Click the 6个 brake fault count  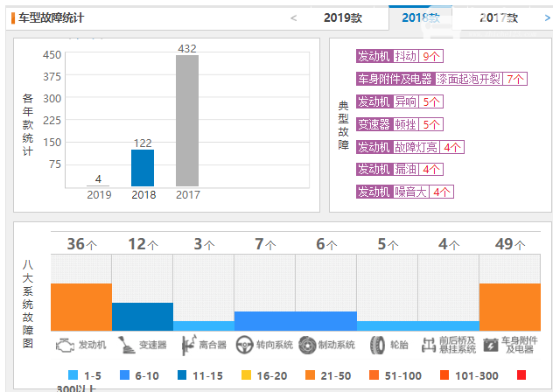click(326, 244)
